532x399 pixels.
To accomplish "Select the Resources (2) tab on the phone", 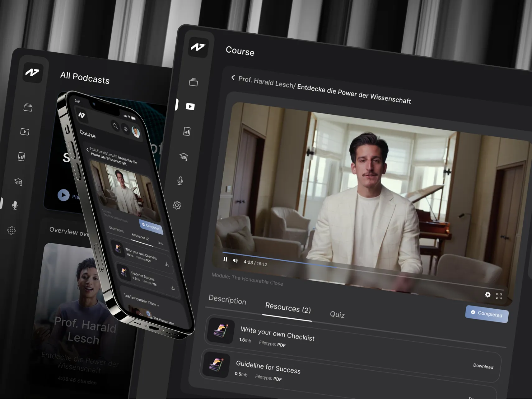I will 140,237.
